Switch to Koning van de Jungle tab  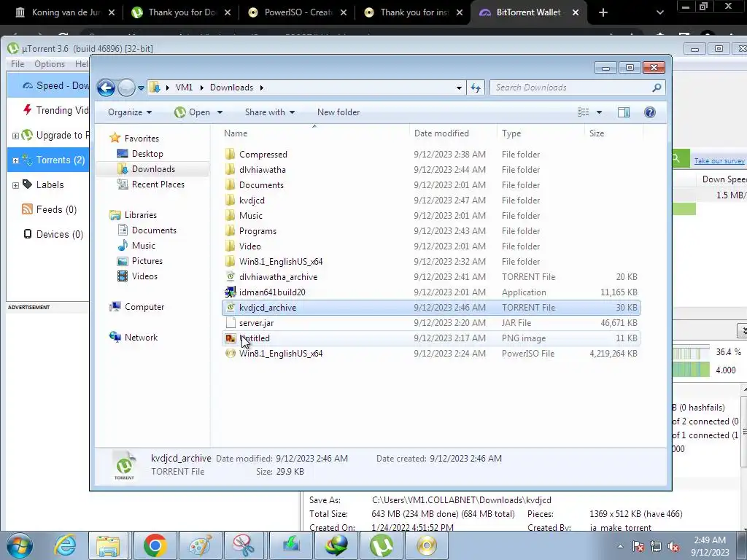pyautogui.click(x=65, y=12)
